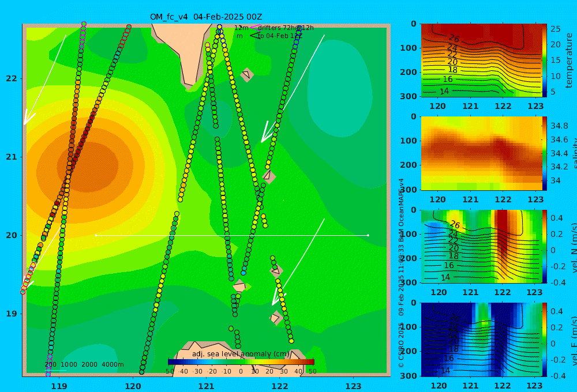Image resolution: width=577 pixels, height=392 pixels.
Task: Click the salinity color scale bar
Action: point(545,153)
